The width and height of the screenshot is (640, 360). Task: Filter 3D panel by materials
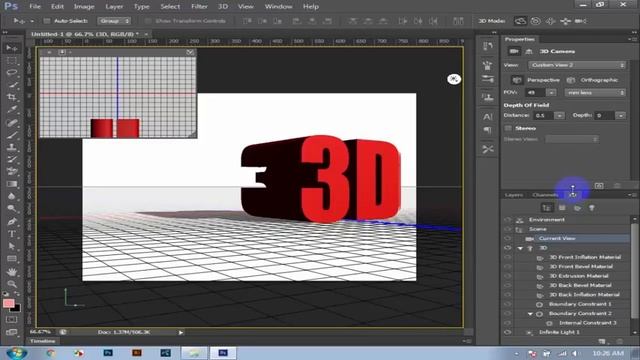(x=577, y=208)
